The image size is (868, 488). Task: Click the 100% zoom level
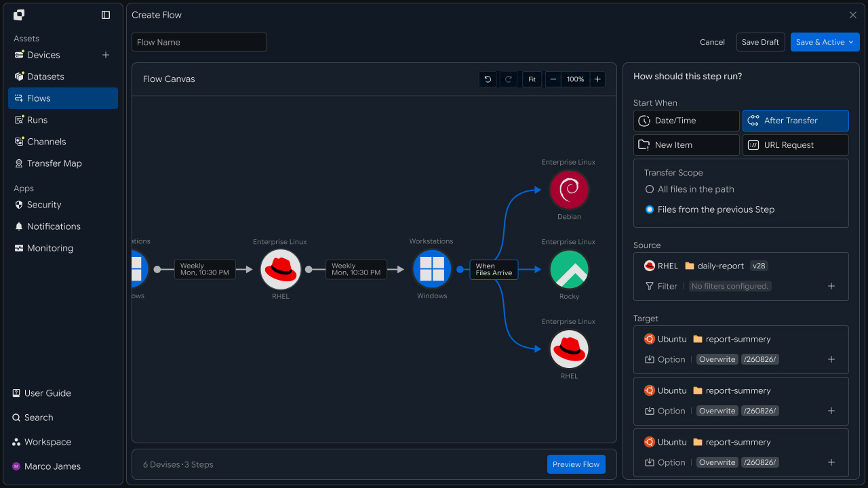(576, 79)
